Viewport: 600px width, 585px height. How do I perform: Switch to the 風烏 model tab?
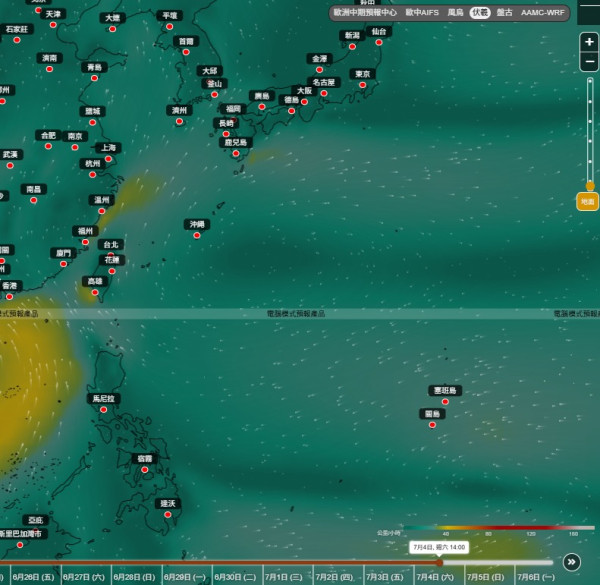tap(455, 13)
